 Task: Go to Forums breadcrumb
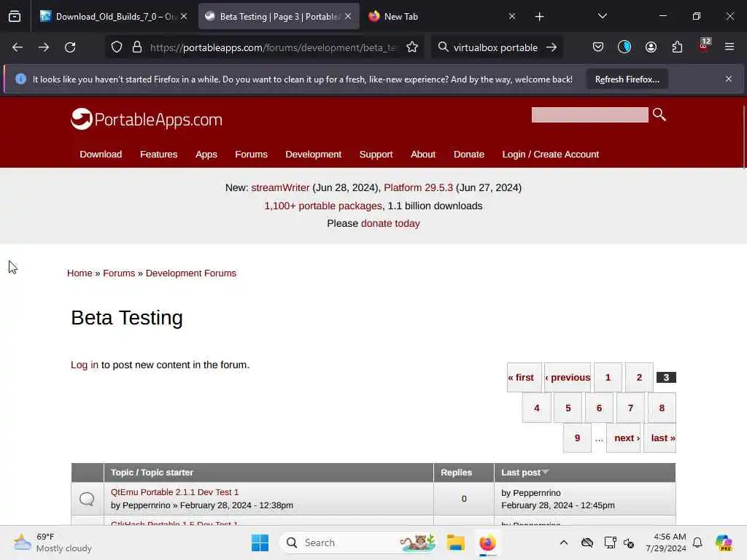(x=119, y=273)
